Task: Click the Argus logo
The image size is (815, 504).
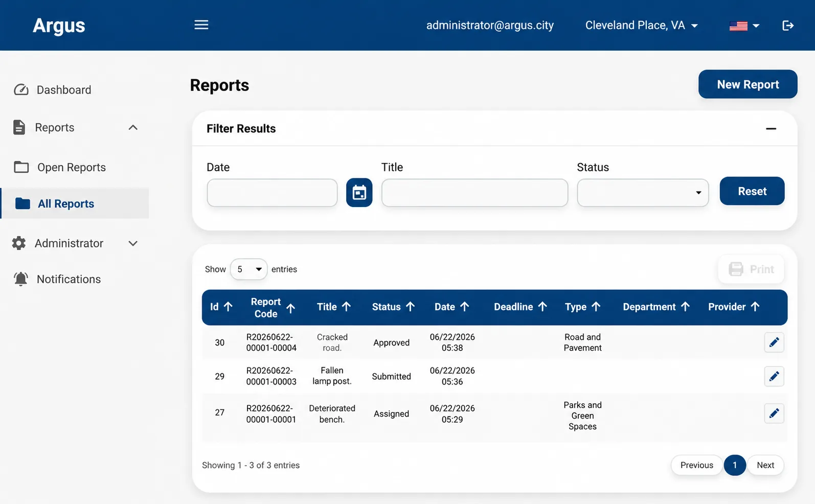Action: click(x=59, y=26)
